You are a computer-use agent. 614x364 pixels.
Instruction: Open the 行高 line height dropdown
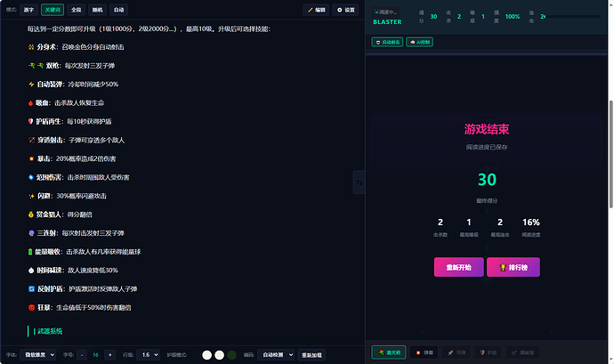tap(148, 355)
